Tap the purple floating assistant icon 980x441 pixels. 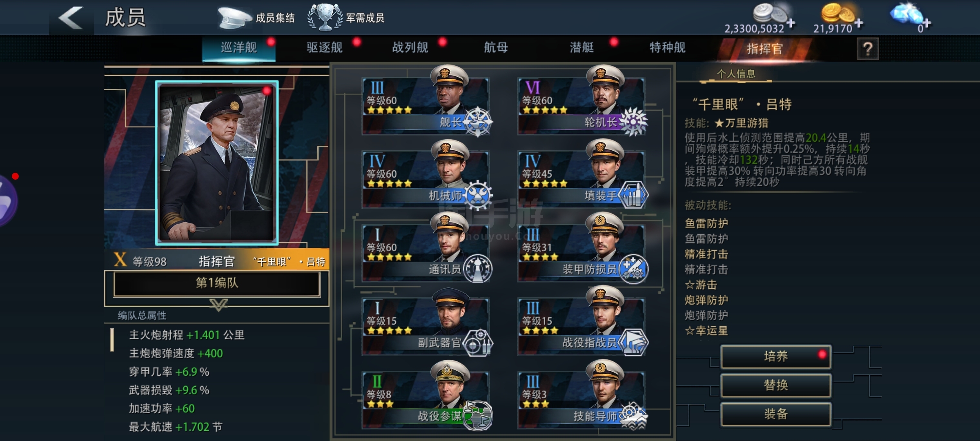coord(7,200)
